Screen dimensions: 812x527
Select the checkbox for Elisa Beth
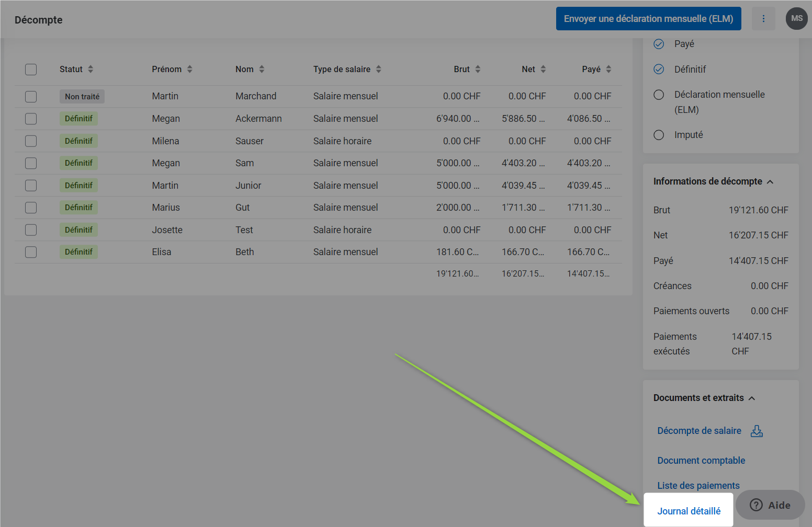pos(31,252)
